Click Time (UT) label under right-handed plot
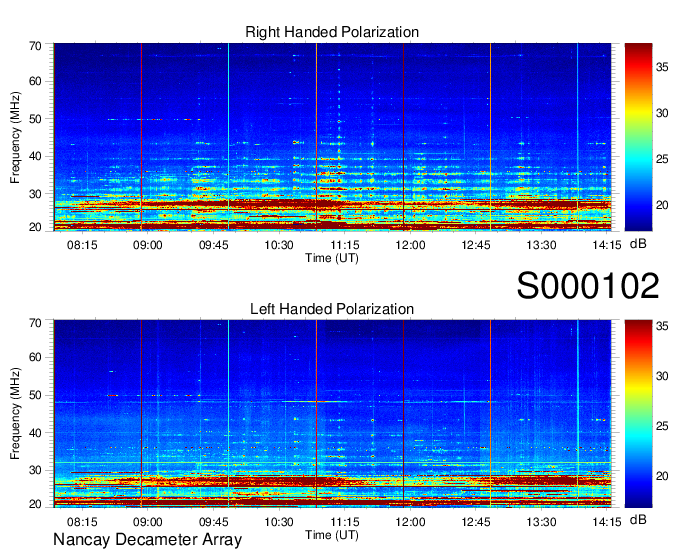This screenshot has width=680, height=552. coord(332,258)
